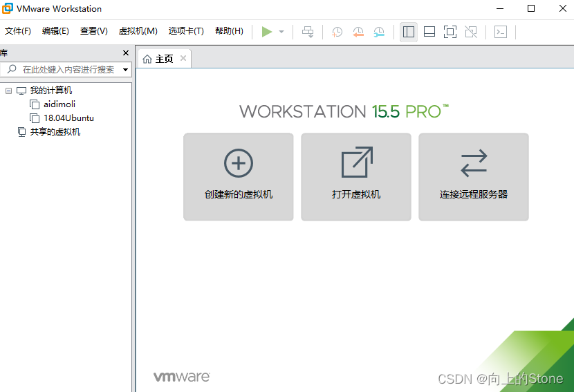Click 连接远程服务器 tile

pos(473,177)
